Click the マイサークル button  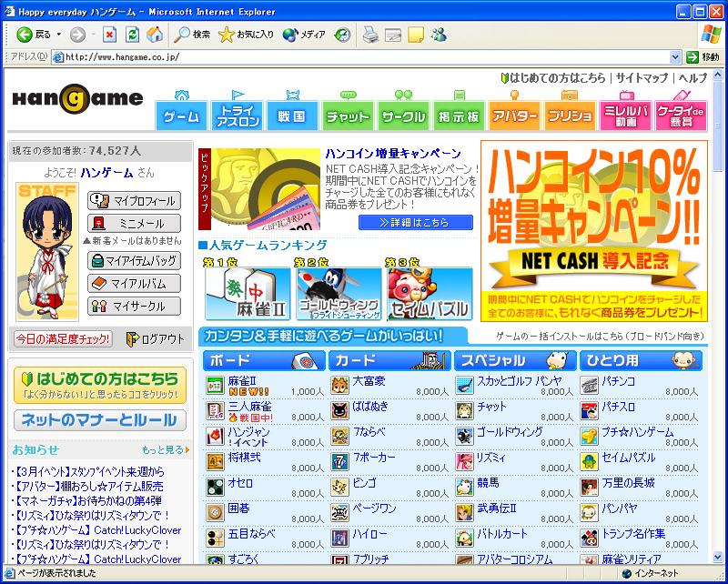click(134, 307)
